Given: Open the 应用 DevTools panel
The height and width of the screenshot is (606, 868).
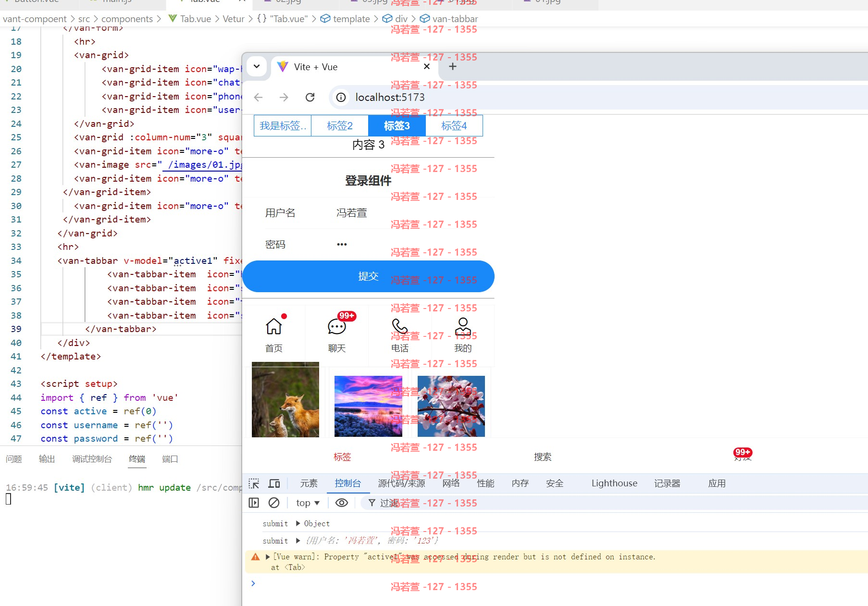Looking at the screenshot, I should click(717, 483).
